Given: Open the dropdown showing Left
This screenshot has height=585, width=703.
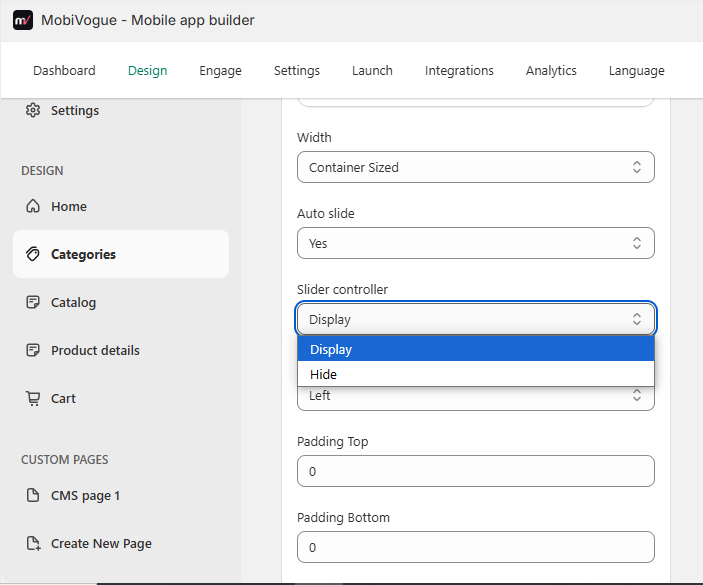Looking at the screenshot, I should [x=476, y=398].
